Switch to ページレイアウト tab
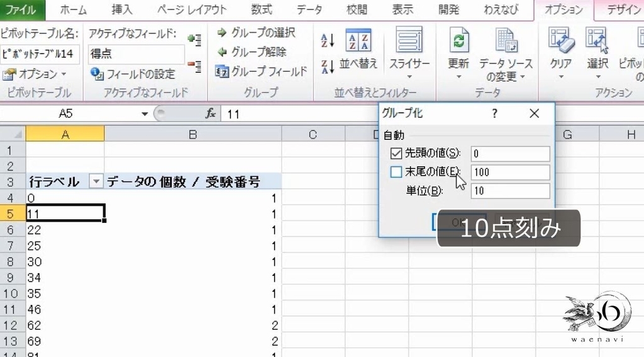 192,10
